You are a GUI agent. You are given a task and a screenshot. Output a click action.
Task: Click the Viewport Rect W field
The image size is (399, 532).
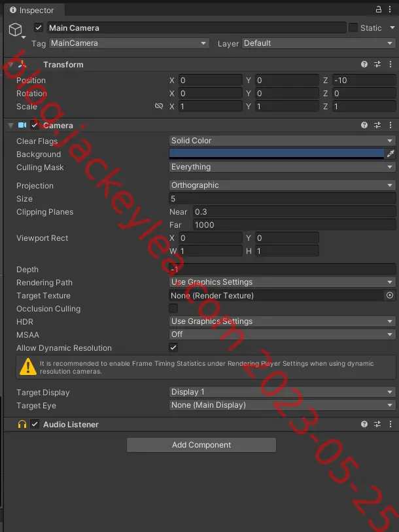(211, 251)
